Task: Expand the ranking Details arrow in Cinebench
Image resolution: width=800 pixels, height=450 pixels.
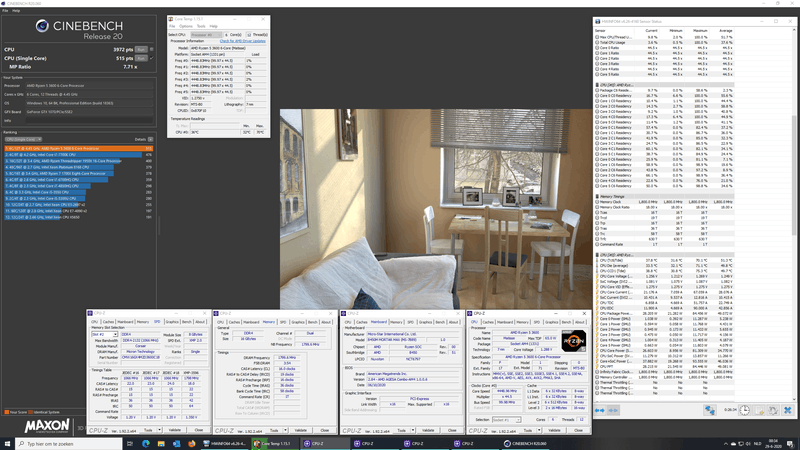Action: coord(151,139)
